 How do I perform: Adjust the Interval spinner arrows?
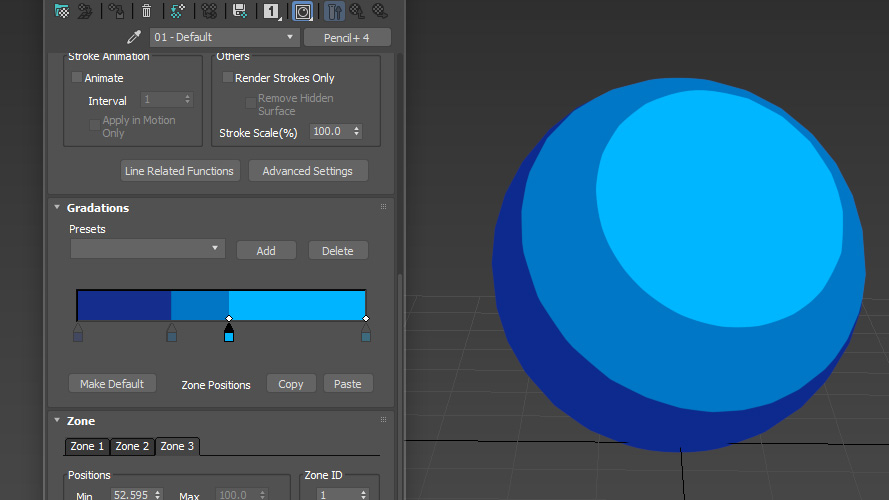[x=187, y=100]
